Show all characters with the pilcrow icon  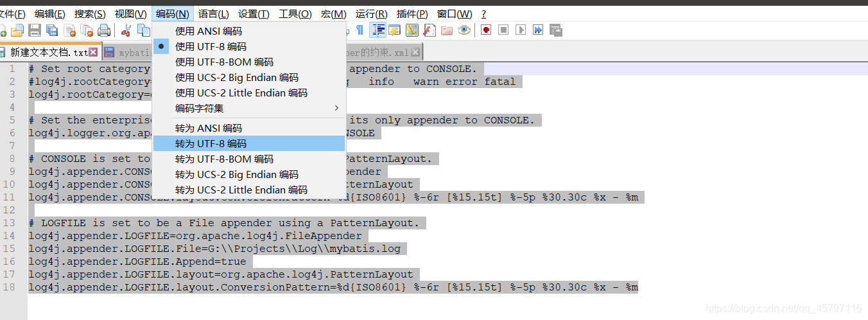pyautogui.click(x=360, y=30)
